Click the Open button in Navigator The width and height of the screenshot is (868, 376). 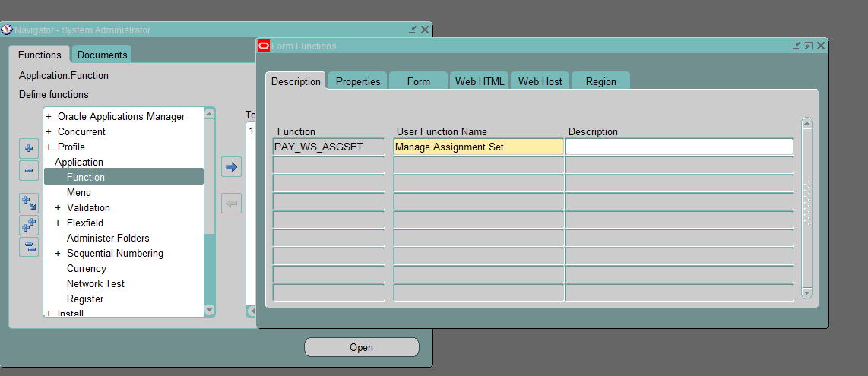point(362,347)
